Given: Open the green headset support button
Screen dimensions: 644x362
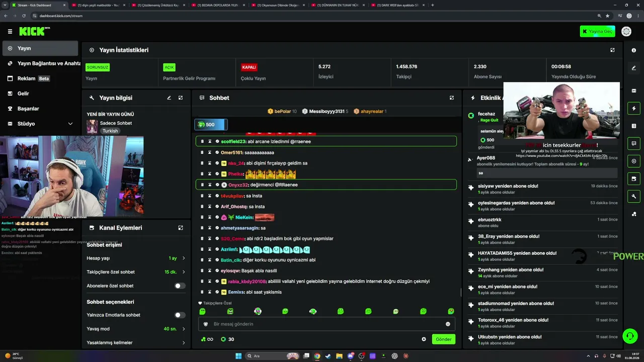Looking at the screenshot, I should [x=629, y=336].
